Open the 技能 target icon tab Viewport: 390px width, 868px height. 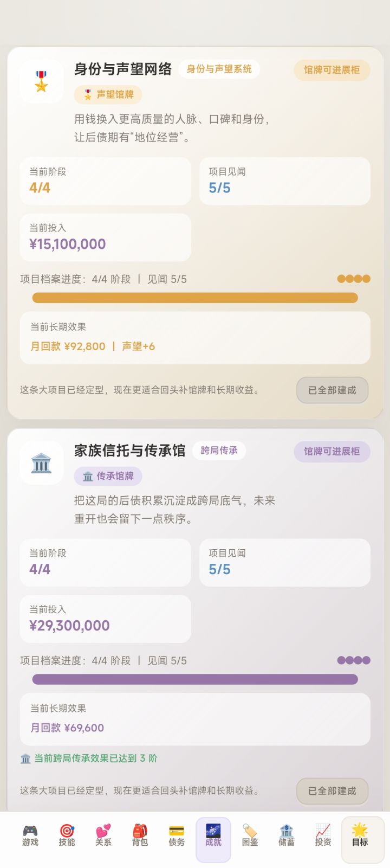[x=67, y=835]
